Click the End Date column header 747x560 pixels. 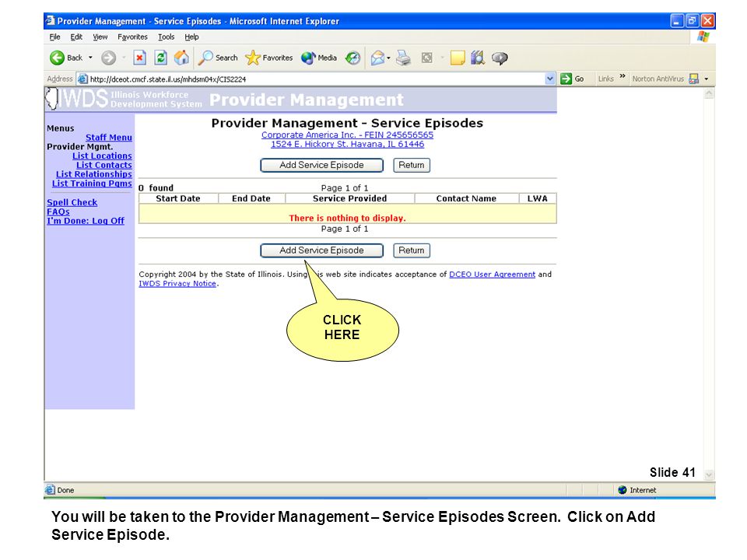251,198
